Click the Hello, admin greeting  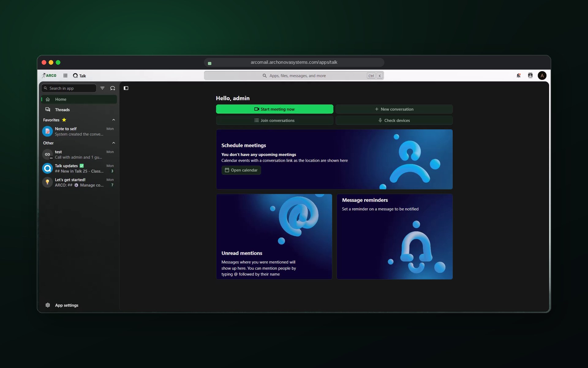(x=232, y=98)
